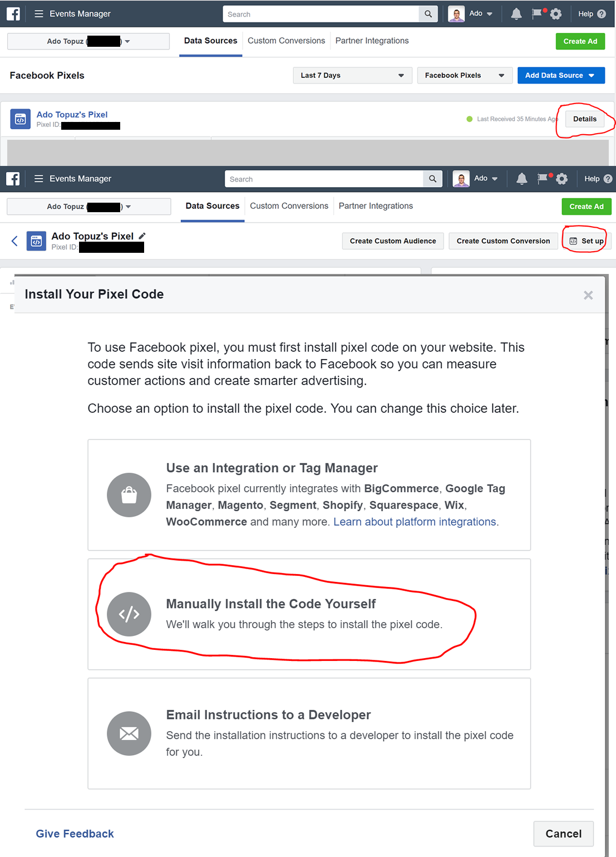Expand the Ado account dropdown in the lower header
This screenshot has height=857, width=616.
(495, 179)
